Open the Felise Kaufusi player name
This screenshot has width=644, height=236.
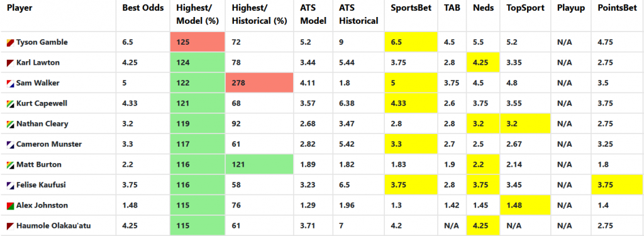tap(41, 185)
